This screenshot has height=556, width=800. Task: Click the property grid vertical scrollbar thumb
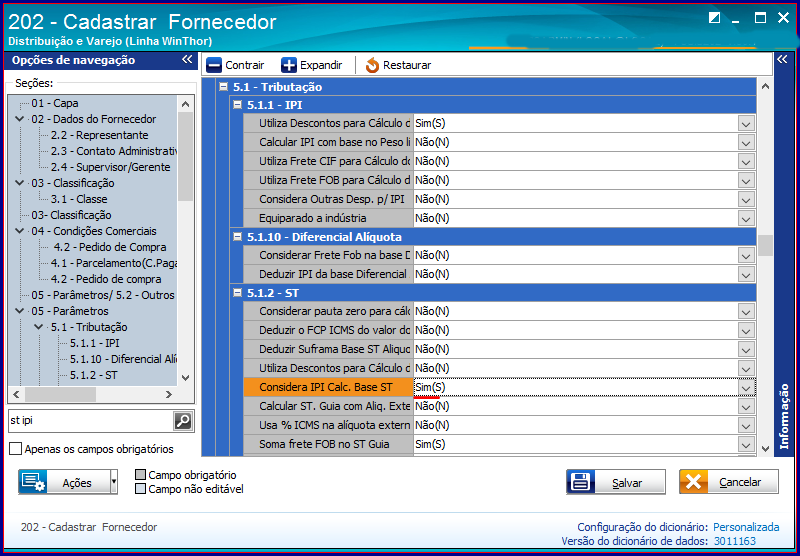pos(765,245)
